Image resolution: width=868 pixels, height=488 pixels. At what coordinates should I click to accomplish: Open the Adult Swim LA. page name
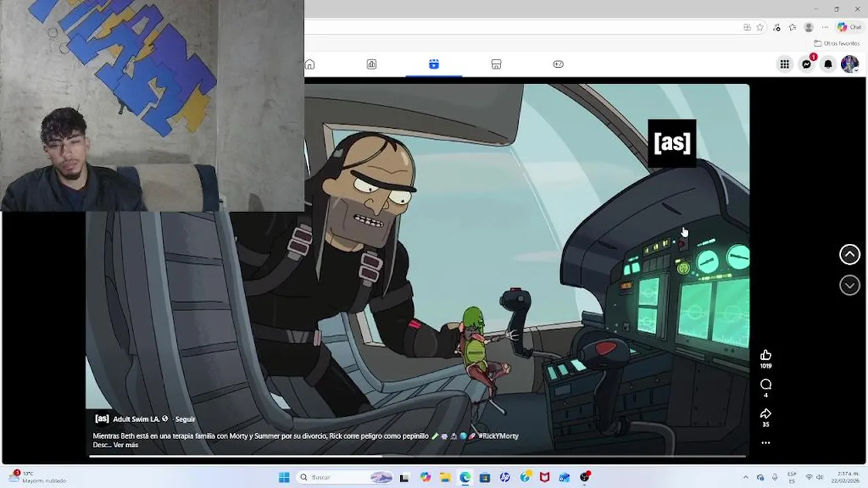click(x=136, y=420)
